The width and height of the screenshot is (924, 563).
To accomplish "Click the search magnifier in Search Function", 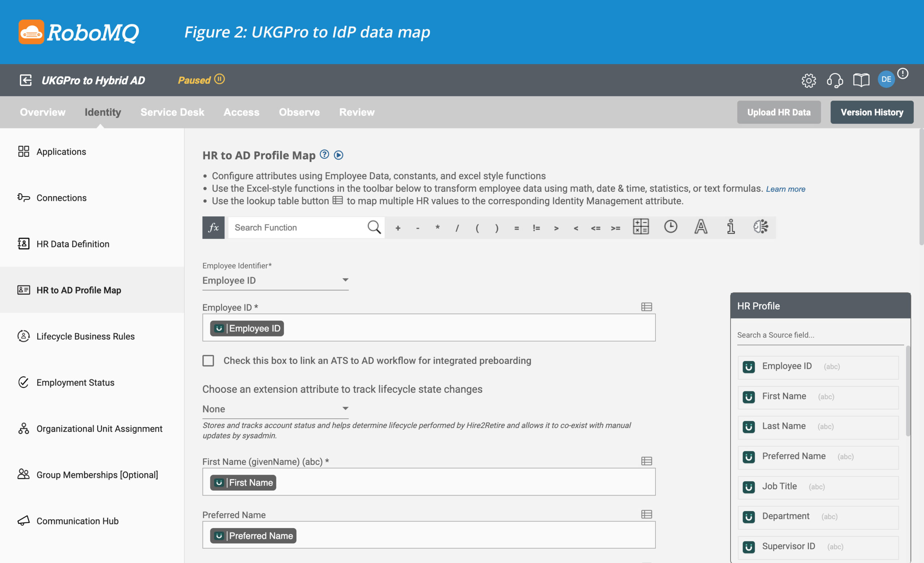I will (374, 227).
